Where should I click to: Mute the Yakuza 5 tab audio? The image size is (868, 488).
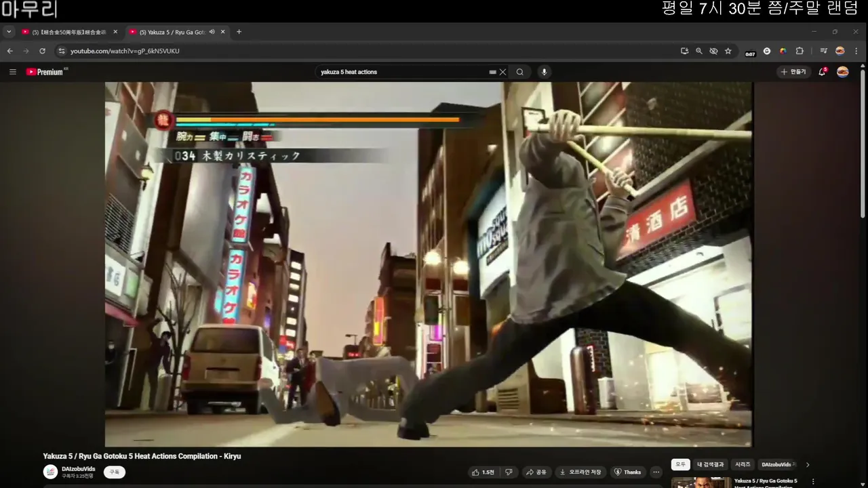click(x=212, y=32)
